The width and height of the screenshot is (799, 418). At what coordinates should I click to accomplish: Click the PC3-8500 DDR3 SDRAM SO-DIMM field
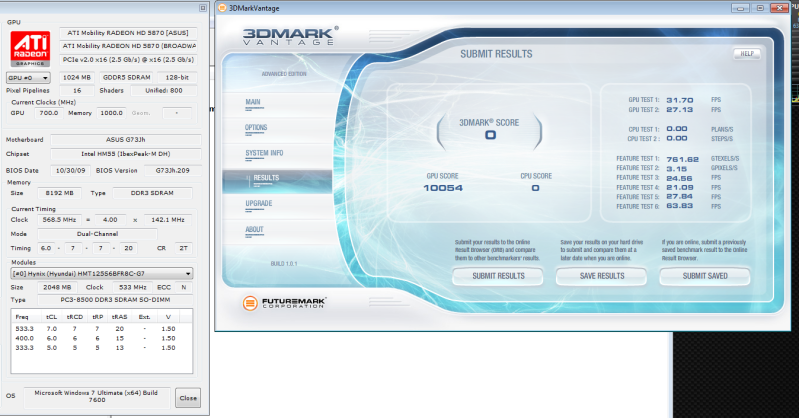115,300
